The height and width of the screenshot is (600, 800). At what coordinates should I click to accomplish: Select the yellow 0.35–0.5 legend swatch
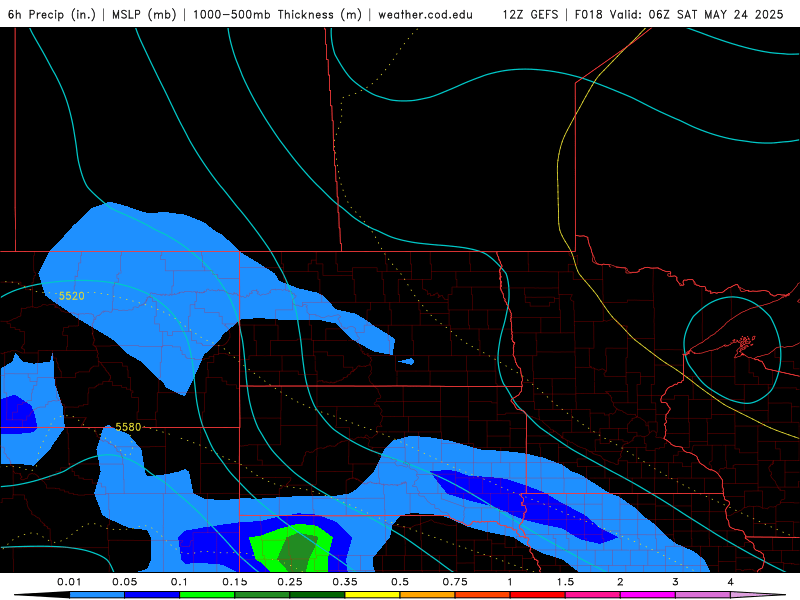click(372, 595)
